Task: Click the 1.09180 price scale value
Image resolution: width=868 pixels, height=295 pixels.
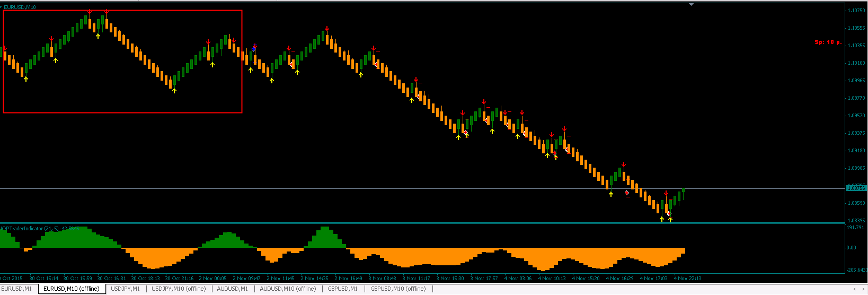Action: coord(856,151)
